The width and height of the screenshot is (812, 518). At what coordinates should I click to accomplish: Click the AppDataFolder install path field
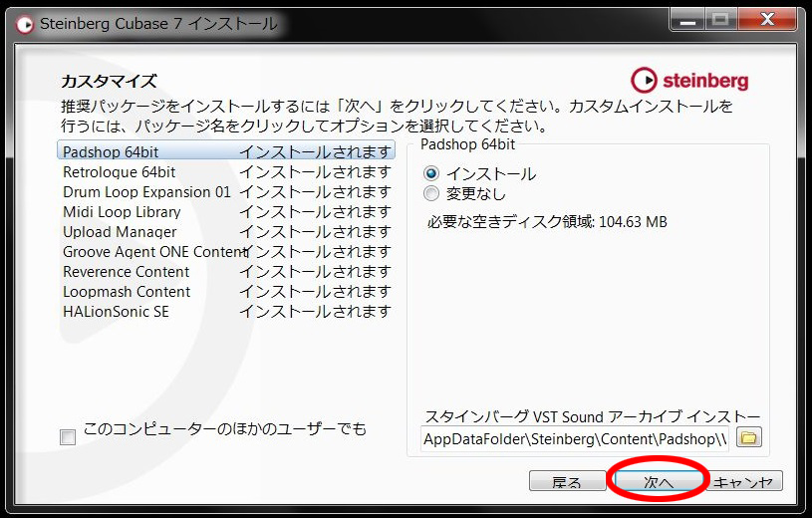click(574, 438)
